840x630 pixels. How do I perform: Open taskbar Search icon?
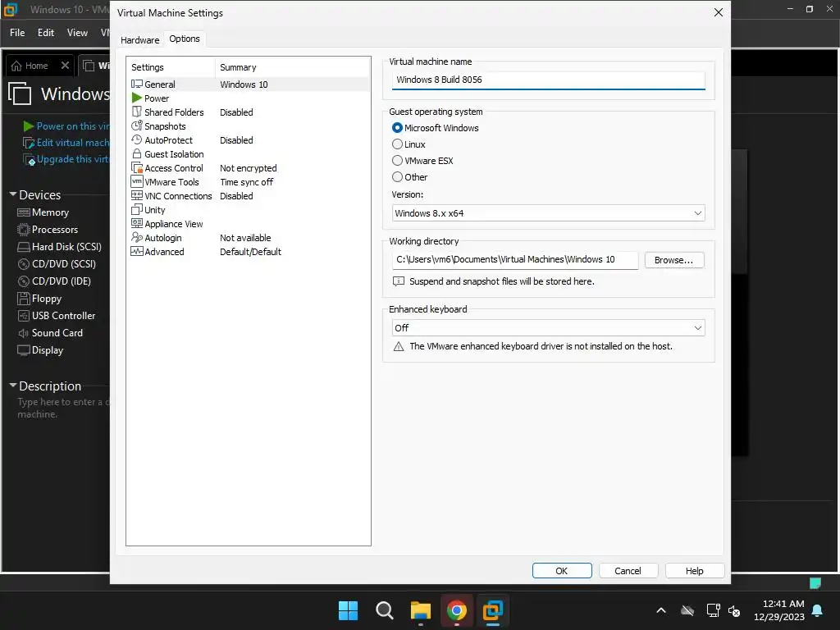click(384, 610)
